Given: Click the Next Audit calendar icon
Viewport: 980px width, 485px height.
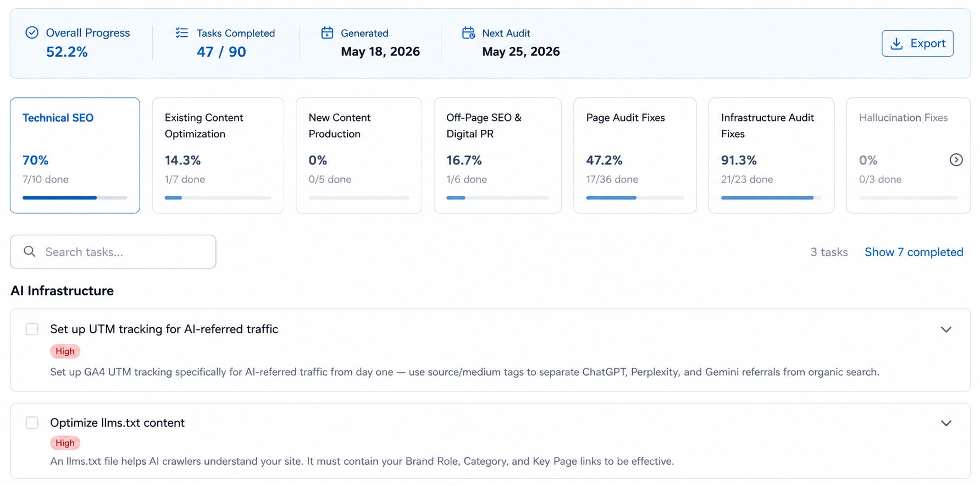Looking at the screenshot, I should [468, 33].
